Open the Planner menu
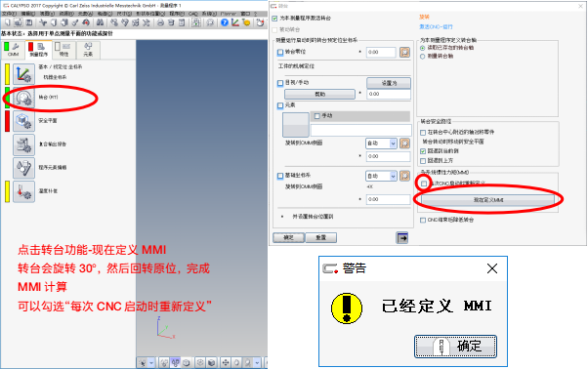The width and height of the screenshot is (588, 369). 229,14
